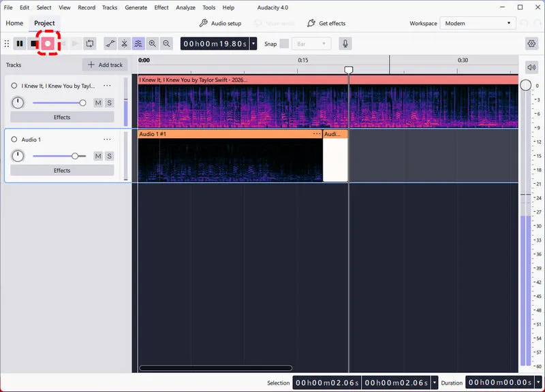545x392 pixels.
Task: Click the Audio setup button
Action: [220, 23]
